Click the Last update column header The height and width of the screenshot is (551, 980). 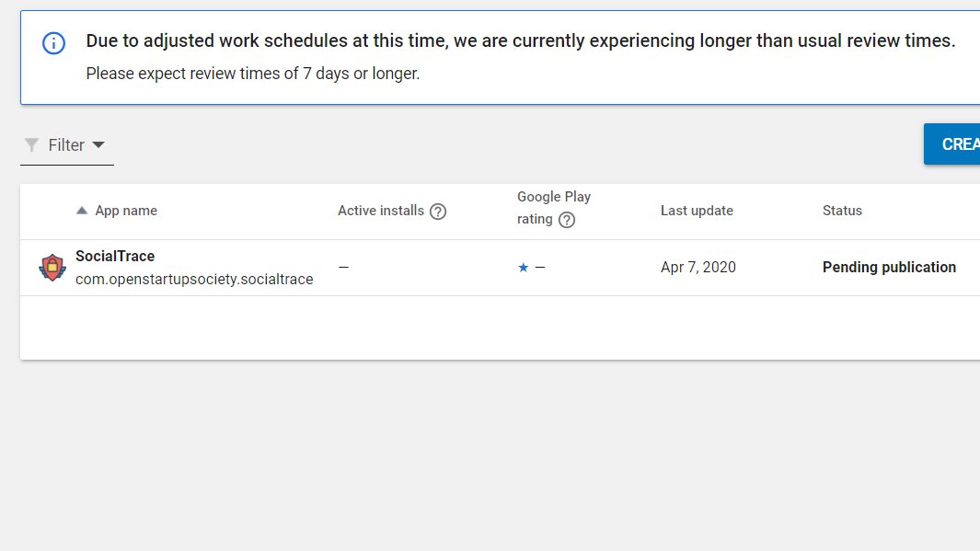point(697,211)
